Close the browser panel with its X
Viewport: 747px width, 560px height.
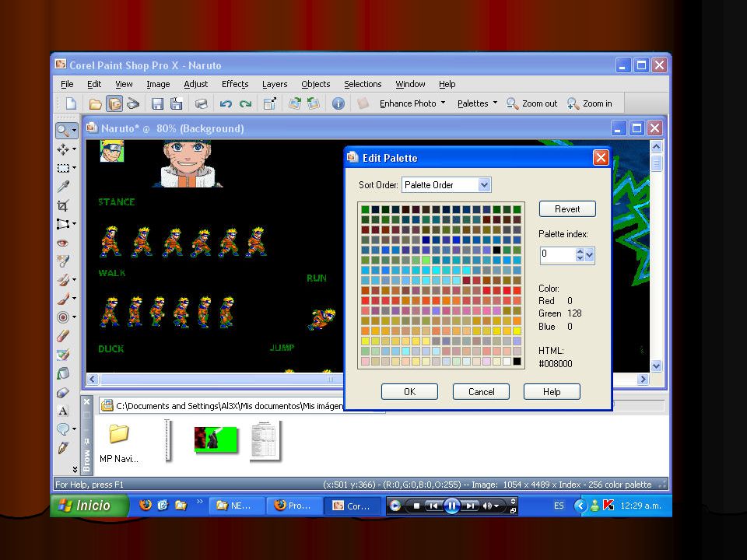click(86, 402)
